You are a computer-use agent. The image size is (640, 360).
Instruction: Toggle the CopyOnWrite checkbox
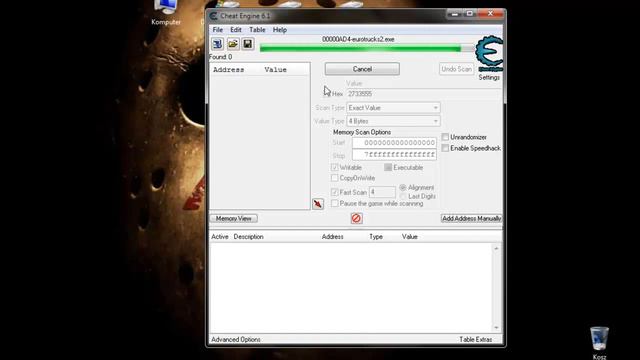(x=335, y=178)
